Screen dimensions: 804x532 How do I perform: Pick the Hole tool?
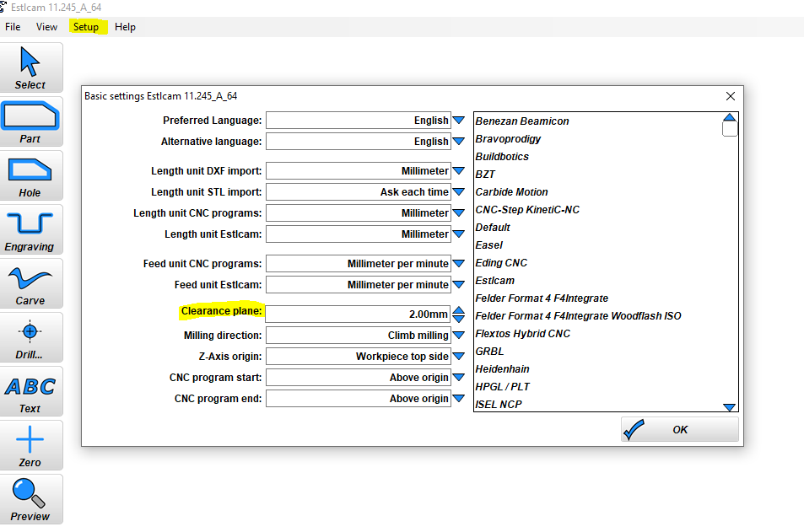pyautogui.click(x=30, y=176)
